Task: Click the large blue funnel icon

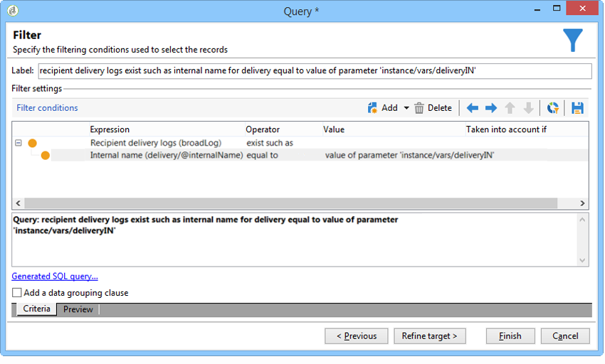Action: tap(572, 40)
